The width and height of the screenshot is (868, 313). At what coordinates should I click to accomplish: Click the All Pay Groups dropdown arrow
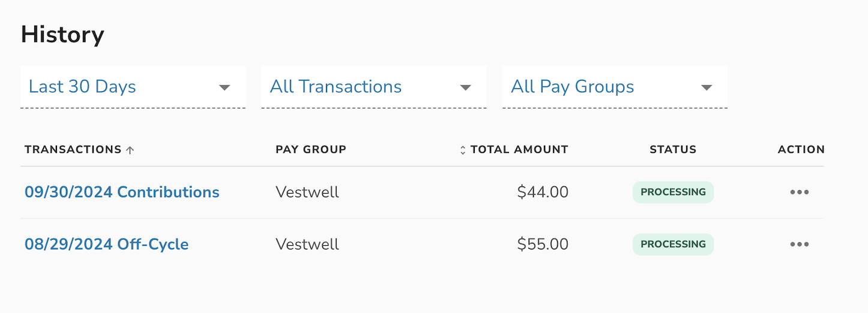707,88
